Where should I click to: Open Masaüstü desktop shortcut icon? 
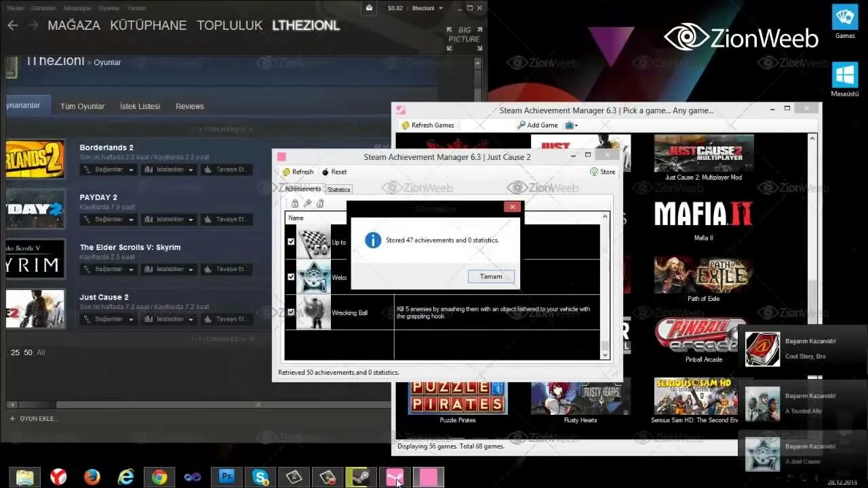(845, 79)
